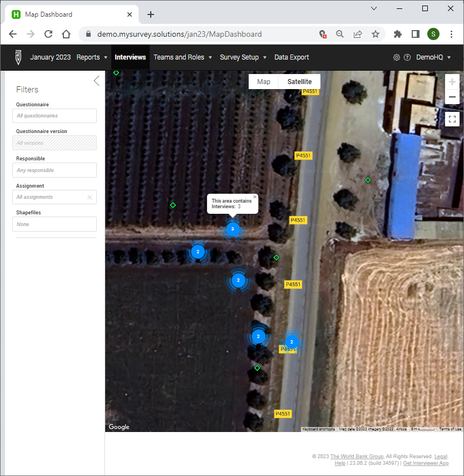Viewport: 464px width, 476px height.
Task: Switch to standard Map view
Action: coord(263,81)
